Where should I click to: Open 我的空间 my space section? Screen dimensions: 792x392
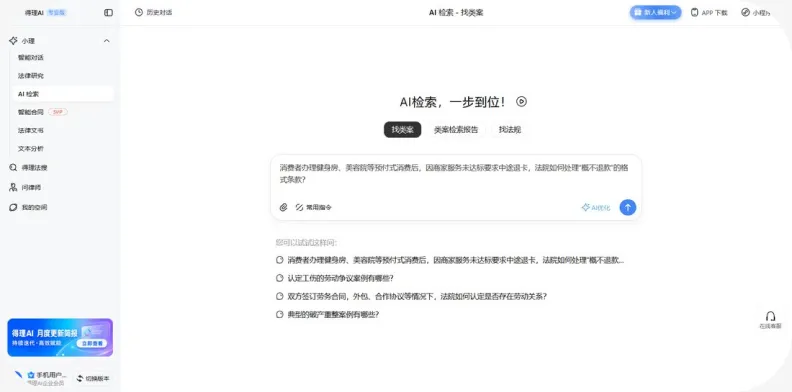[29, 207]
